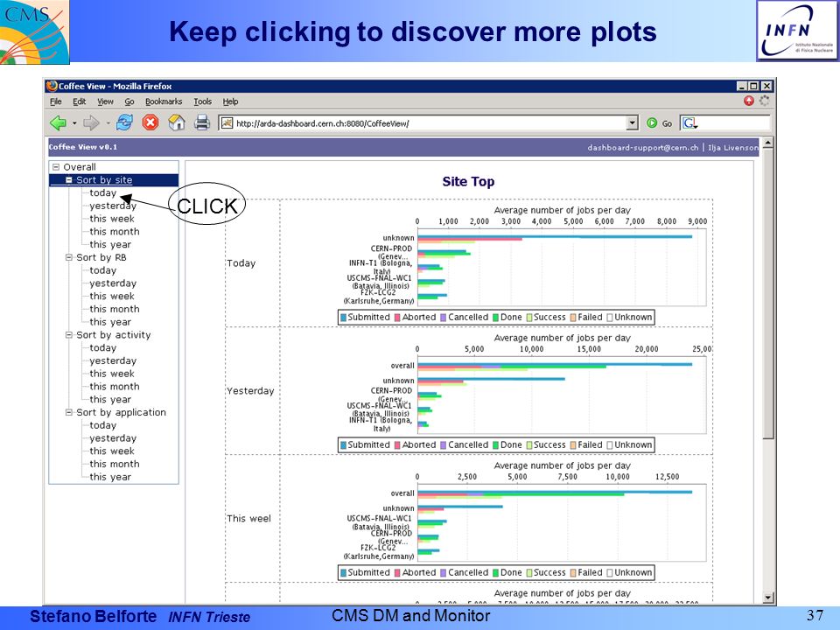
Task: Select this week under Sort by application
Action: click(112, 451)
